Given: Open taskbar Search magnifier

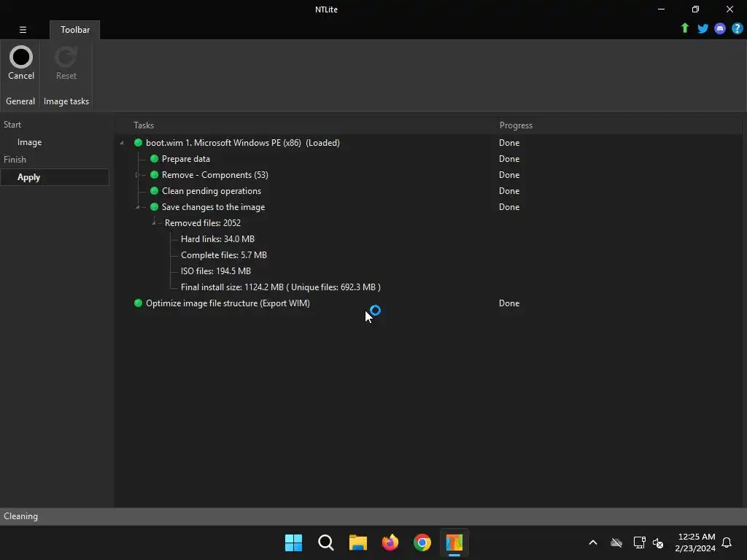Looking at the screenshot, I should tap(326, 542).
